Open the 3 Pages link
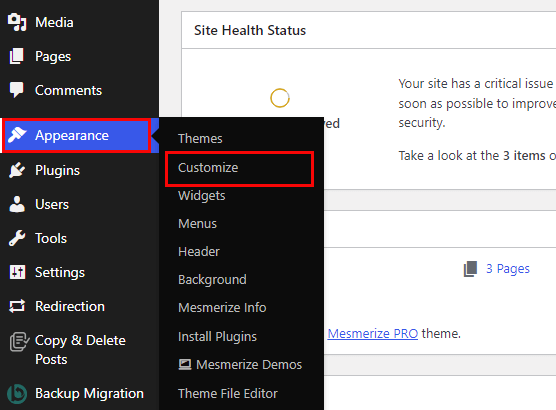This screenshot has height=410, width=556. click(x=507, y=268)
